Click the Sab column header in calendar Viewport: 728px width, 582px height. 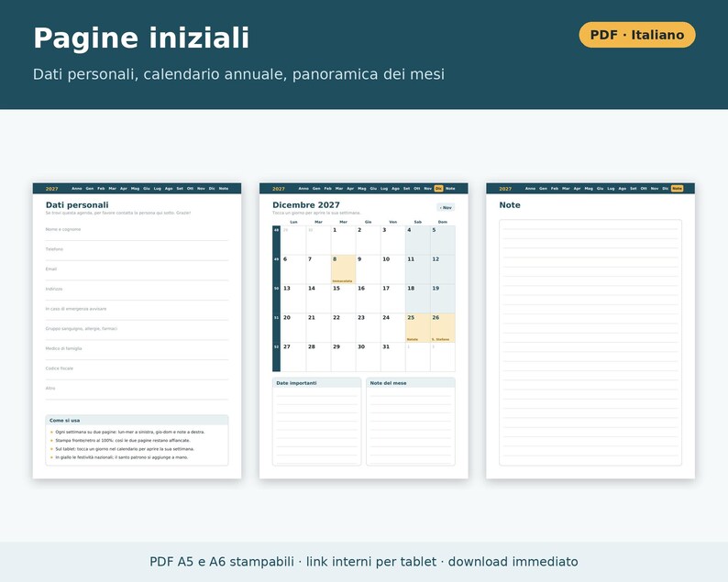point(417,222)
